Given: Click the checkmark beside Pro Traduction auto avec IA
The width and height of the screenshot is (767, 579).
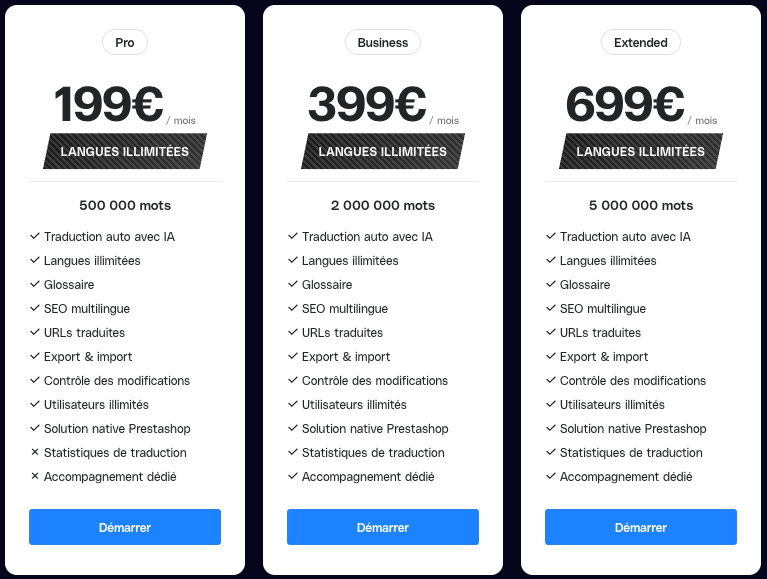Looking at the screenshot, I should click(x=35, y=237).
